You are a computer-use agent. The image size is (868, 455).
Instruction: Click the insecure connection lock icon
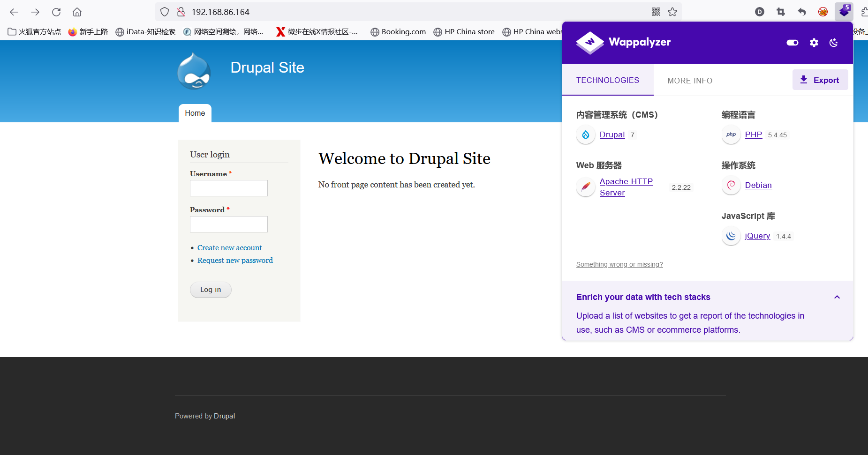(181, 12)
